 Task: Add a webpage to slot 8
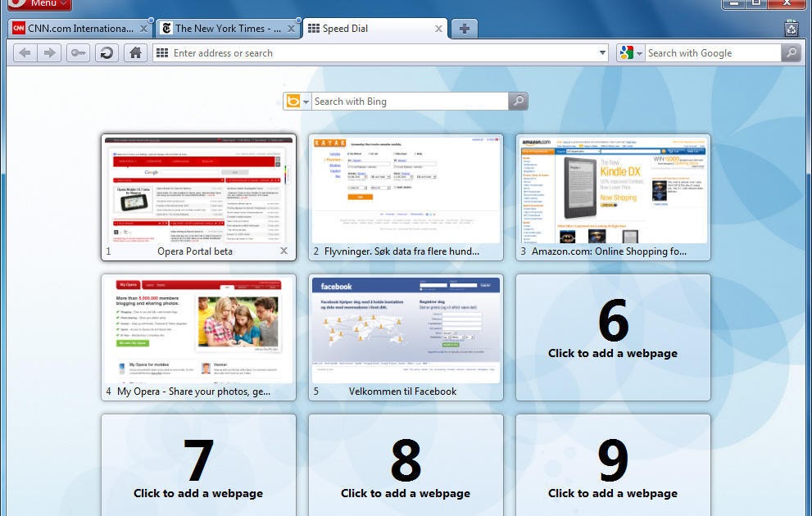406,466
